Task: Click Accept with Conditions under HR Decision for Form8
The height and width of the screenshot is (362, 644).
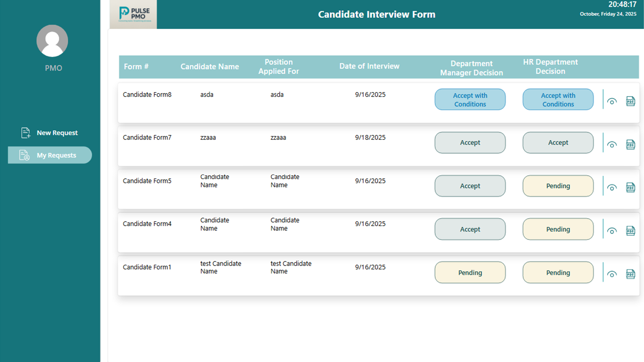Action: click(x=558, y=99)
